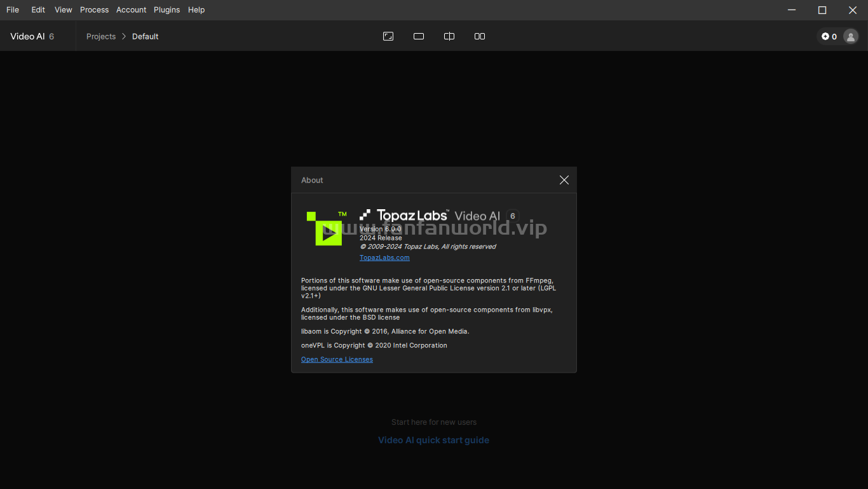The height and width of the screenshot is (489, 868).
Task: Close the About dialog with the X
Action: coord(564,180)
